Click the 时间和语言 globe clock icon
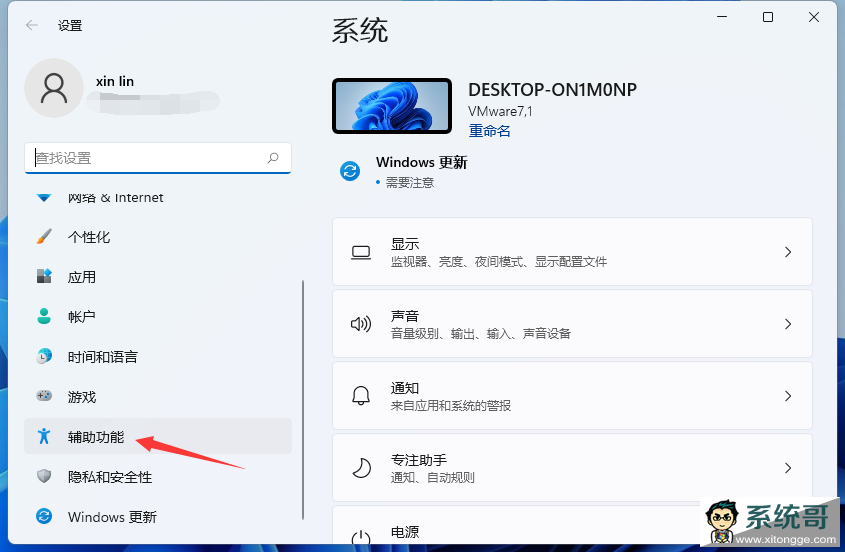This screenshot has height=552, width=845. [44, 356]
